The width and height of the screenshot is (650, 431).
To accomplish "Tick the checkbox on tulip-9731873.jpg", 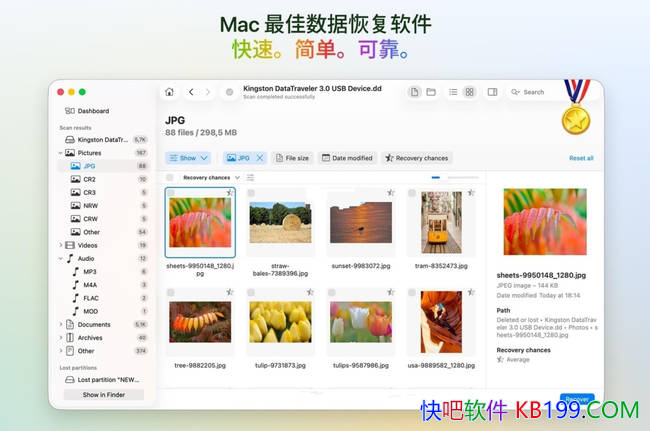I will pos(252,292).
